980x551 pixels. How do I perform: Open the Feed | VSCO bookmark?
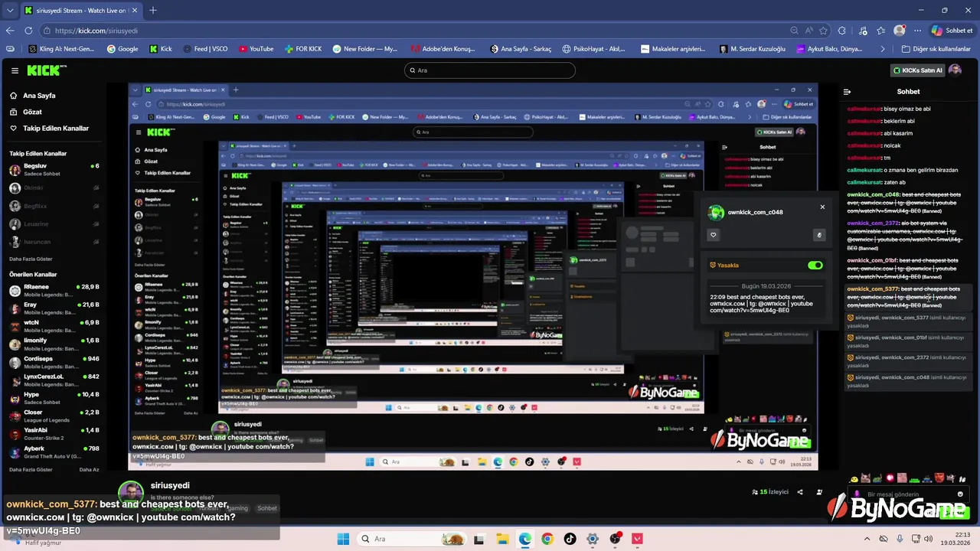[x=205, y=49]
